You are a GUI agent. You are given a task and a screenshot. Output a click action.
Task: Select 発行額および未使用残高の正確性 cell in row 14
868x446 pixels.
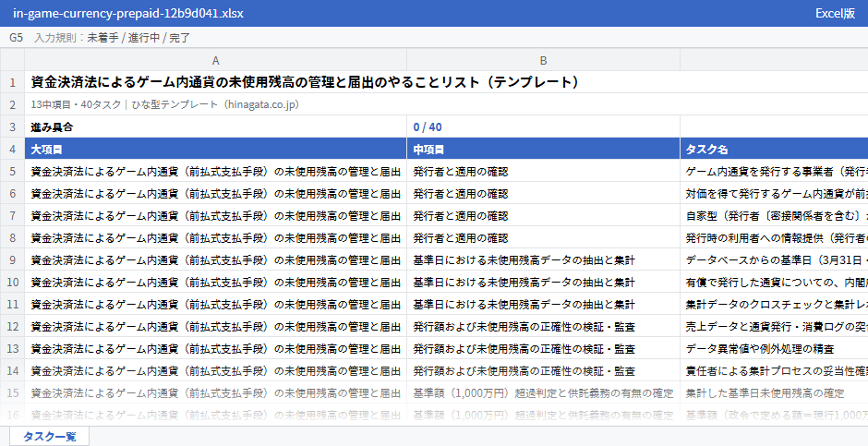click(x=544, y=370)
